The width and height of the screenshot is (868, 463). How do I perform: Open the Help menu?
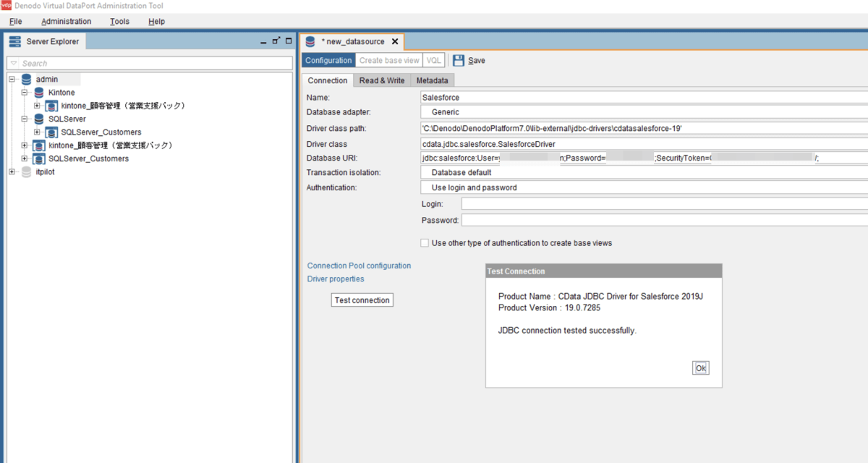click(156, 21)
